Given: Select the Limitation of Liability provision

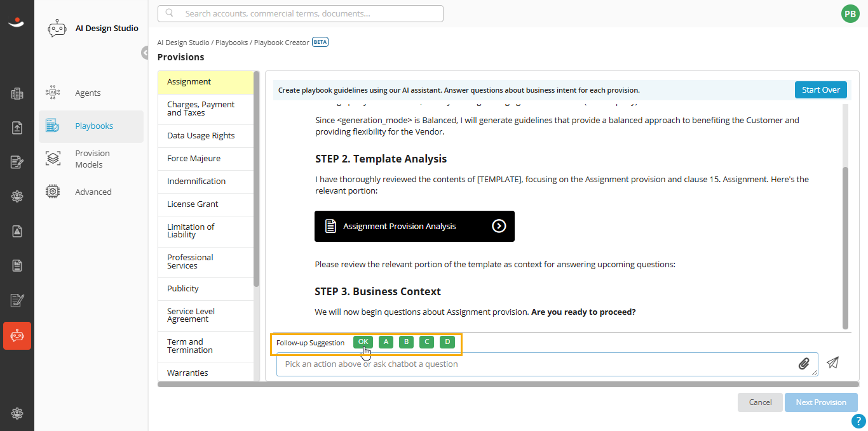Looking at the screenshot, I should 205,231.
